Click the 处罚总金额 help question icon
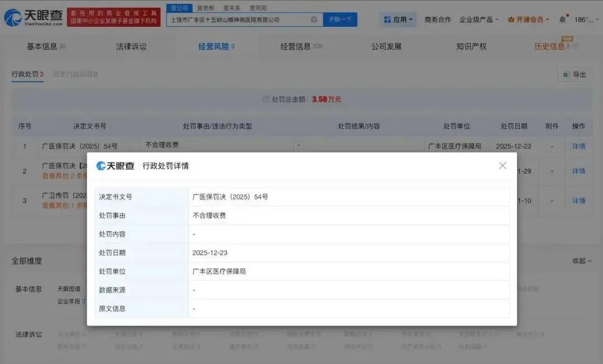This screenshot has width=603, height=364. click(x=266, y=99)
